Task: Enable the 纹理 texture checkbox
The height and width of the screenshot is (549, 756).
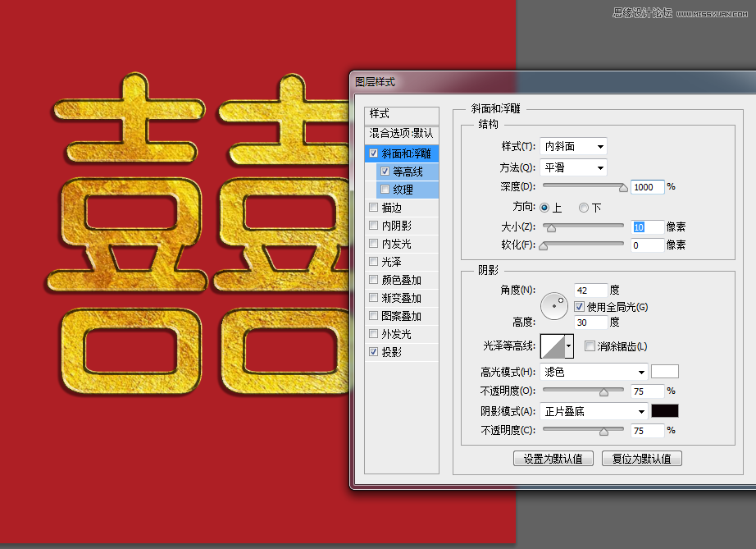Action: [x=385, y=189]
